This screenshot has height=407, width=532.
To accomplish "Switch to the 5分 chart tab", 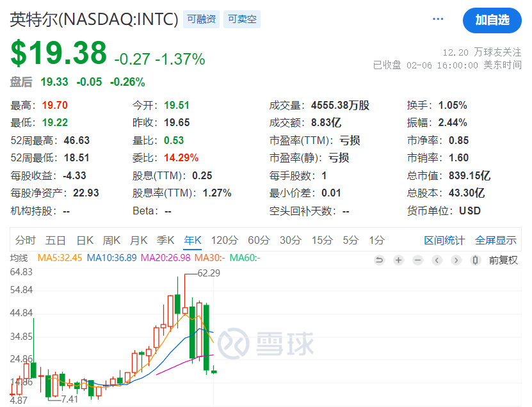I will 350,241.
